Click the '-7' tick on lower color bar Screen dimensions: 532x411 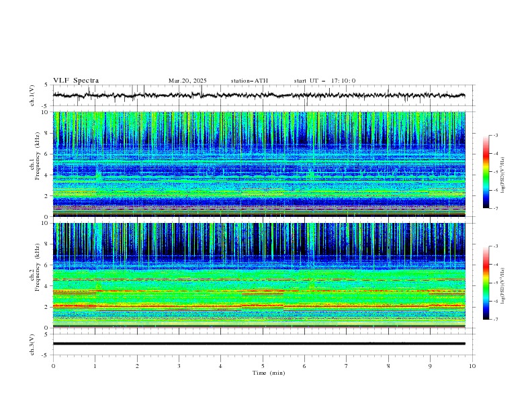495,319
